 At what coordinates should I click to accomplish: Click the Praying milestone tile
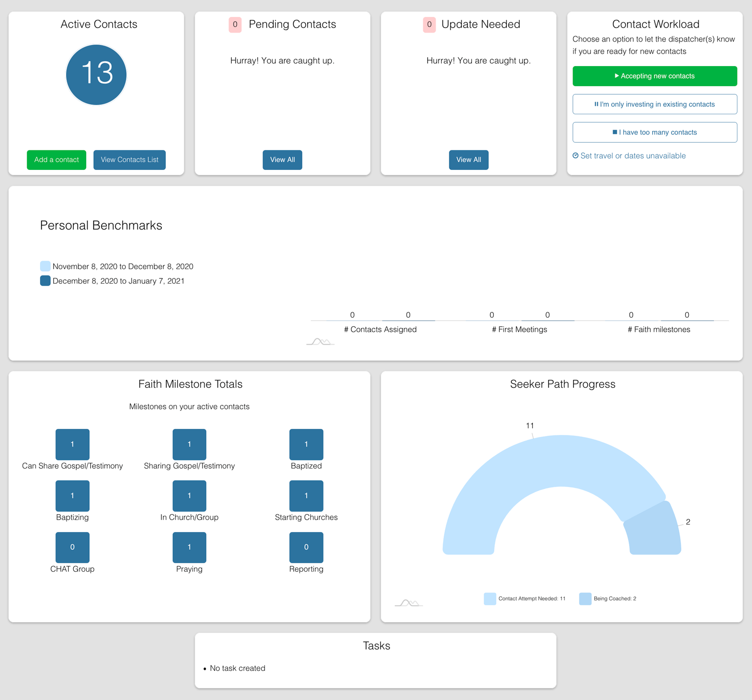(x=190, y=548)
